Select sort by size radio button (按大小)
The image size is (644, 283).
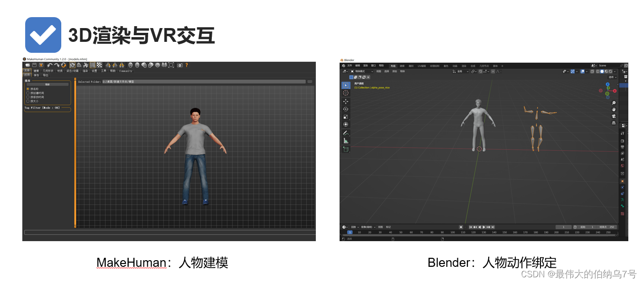click(28, 101)
